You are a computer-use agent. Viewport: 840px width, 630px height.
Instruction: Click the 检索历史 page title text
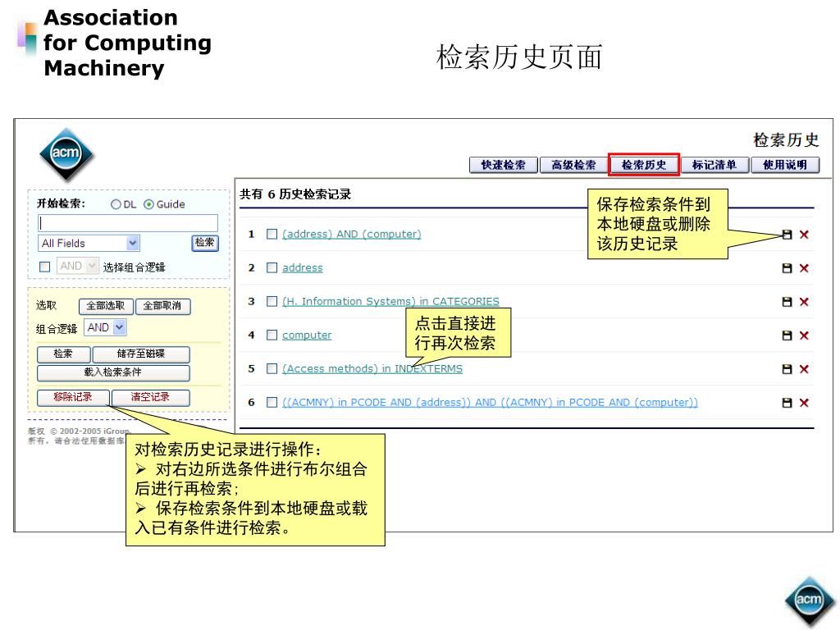pos(785,139)
